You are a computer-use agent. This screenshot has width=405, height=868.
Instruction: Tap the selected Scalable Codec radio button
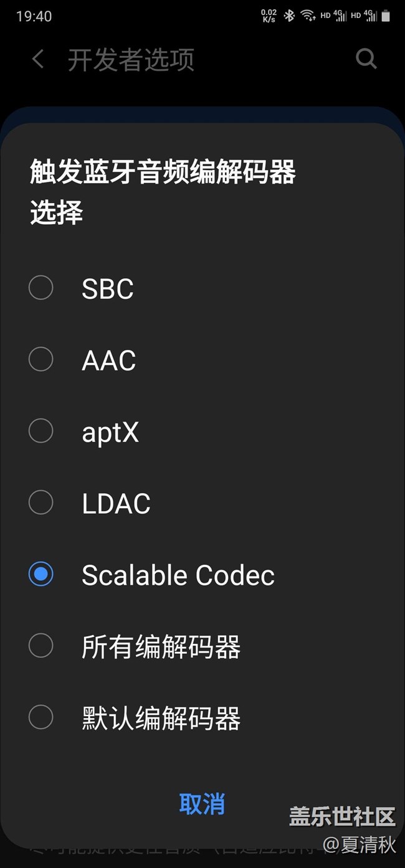click(x=41, y=574)
